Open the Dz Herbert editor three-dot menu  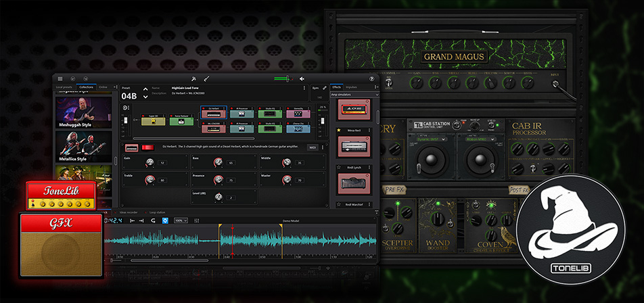tap(323, 147)
